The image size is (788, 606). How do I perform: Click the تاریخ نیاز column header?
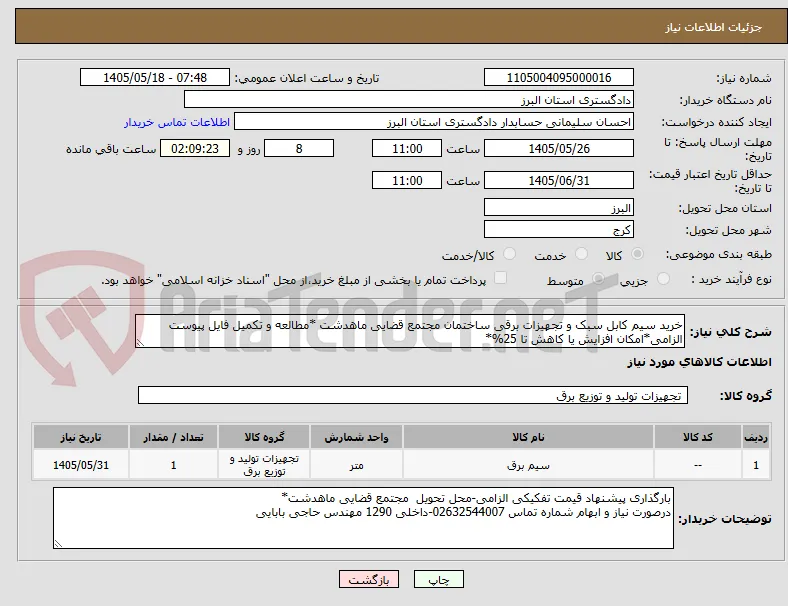coord(81,437)
